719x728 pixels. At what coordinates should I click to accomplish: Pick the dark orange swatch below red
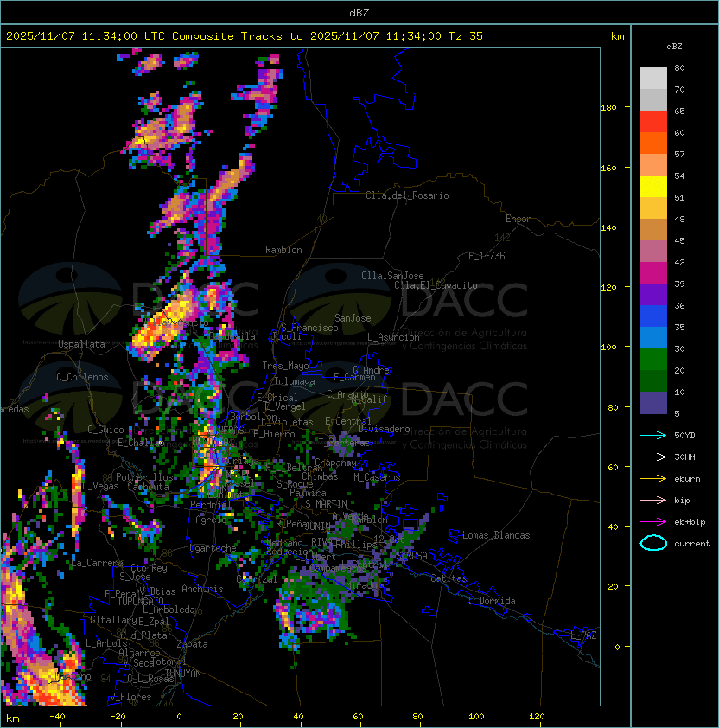point(653,144)
